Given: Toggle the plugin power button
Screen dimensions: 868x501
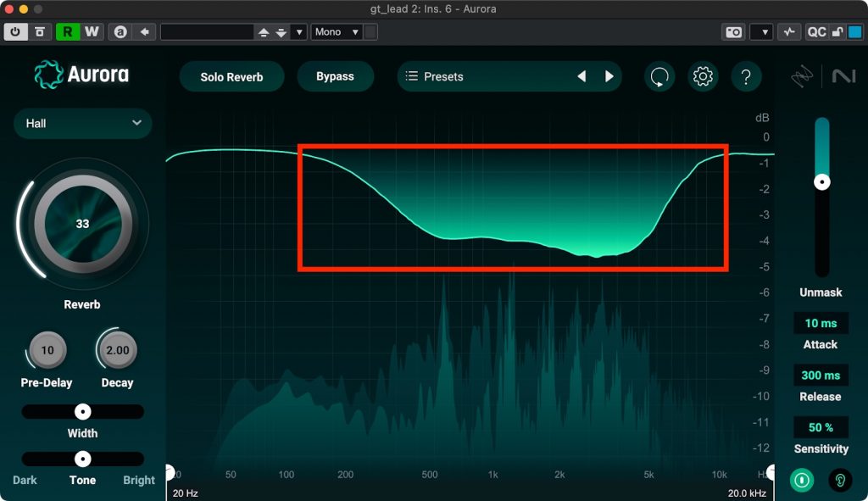Looking at the screenshot, I should pos(15,32).
